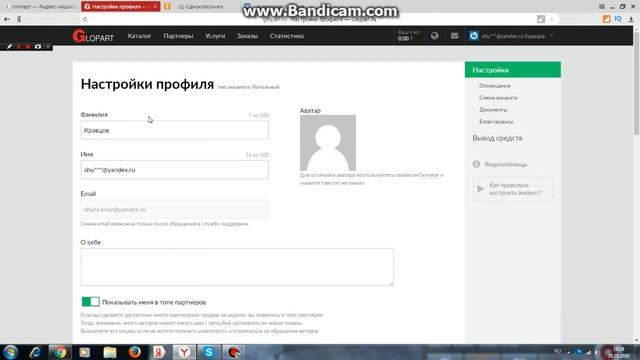Image resolution: width=640 pixels, height=360 pixels.
Task: Click the blue user avatar icon in header
Action: click(473, 36)
